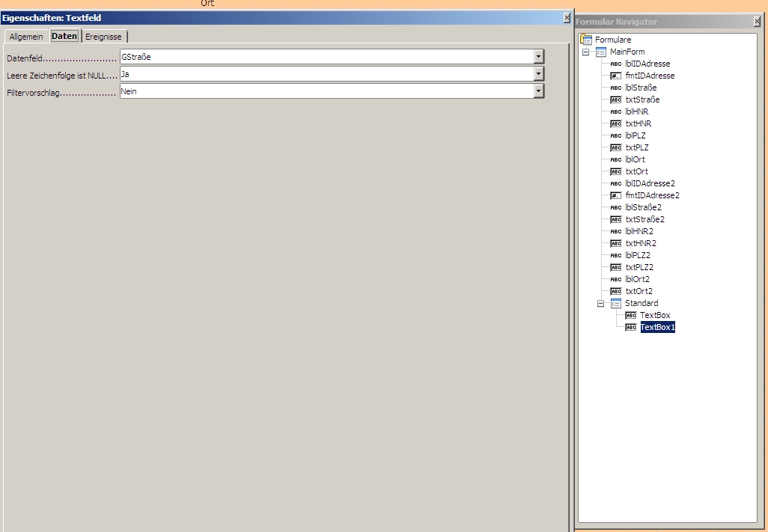Click the Standard form icon

point(615,303)
